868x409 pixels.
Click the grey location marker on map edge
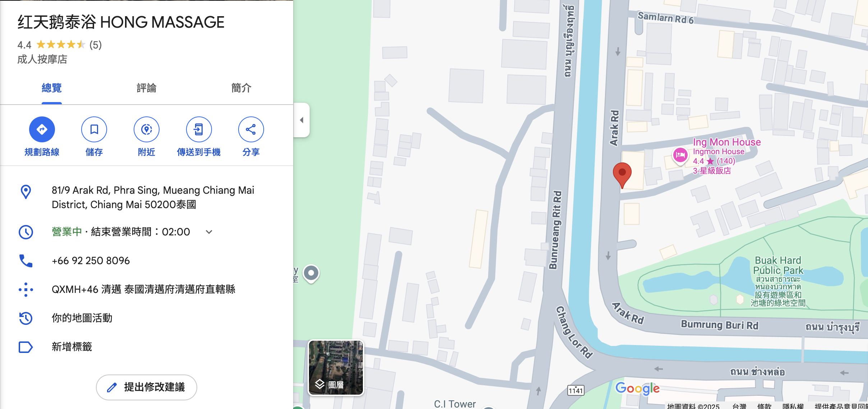point(311,274)
